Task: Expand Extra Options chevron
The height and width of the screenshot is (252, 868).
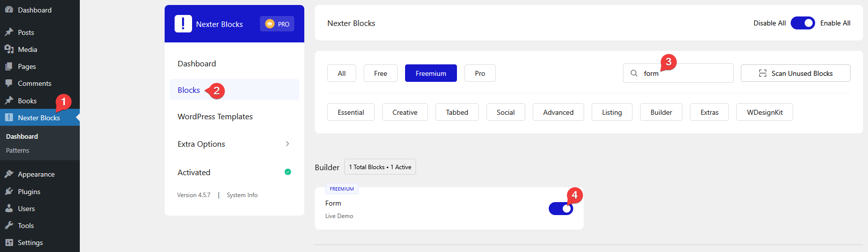Action: coord(287,144)
